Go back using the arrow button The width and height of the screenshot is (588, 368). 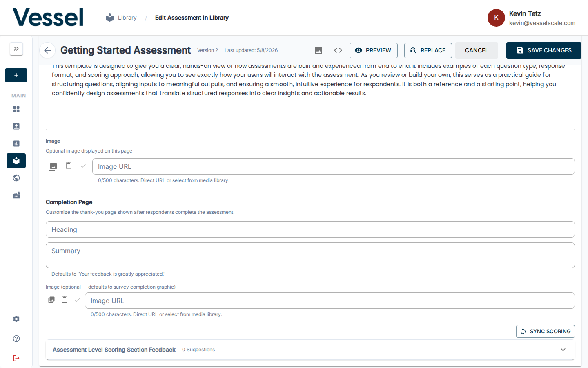coord(48,50)
